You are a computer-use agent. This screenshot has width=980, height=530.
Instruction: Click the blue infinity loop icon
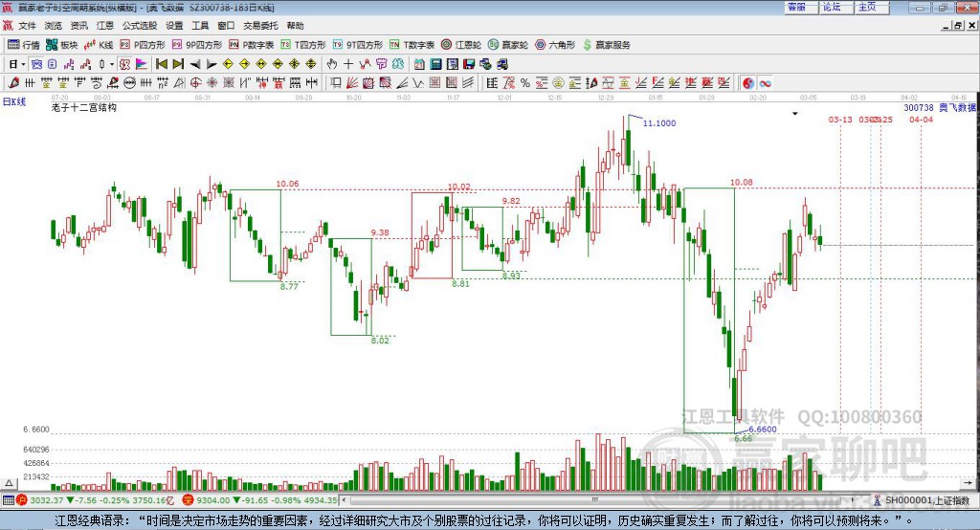765,83
